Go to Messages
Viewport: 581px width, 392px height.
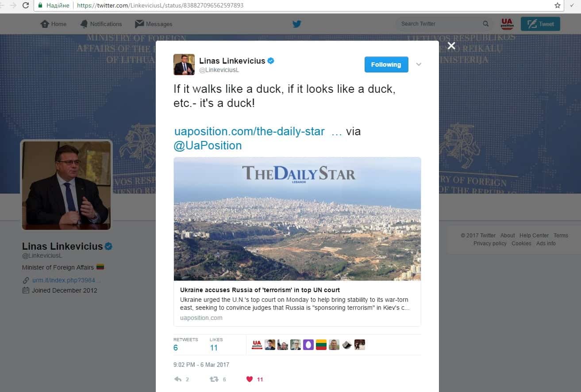tap(154, 24)
